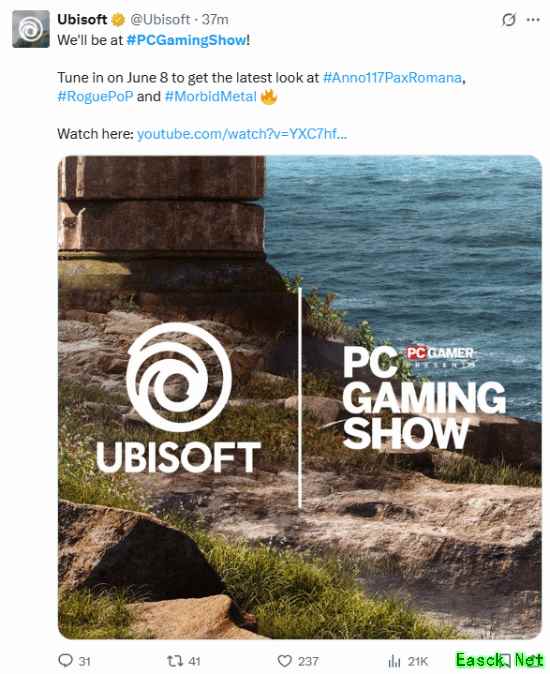
Task: Click the Ubisoft display name
Action: tap(82, 20)
